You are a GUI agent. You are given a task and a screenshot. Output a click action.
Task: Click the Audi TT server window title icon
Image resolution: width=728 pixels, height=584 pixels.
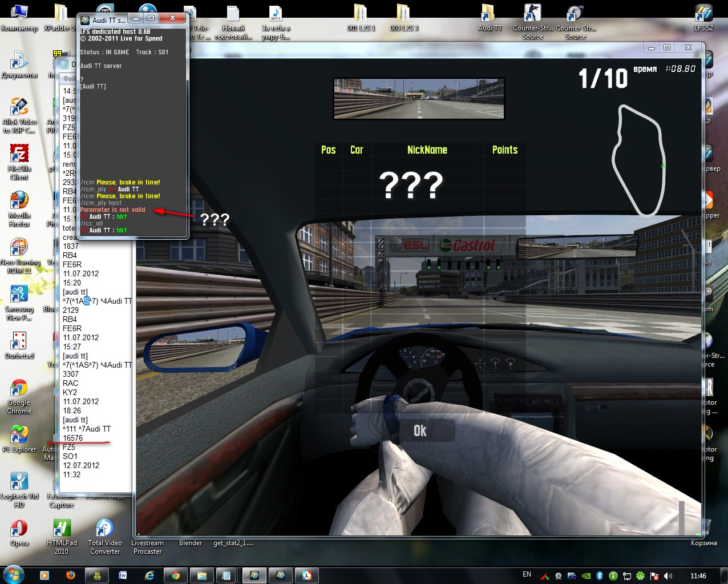(x=84, y=20)
